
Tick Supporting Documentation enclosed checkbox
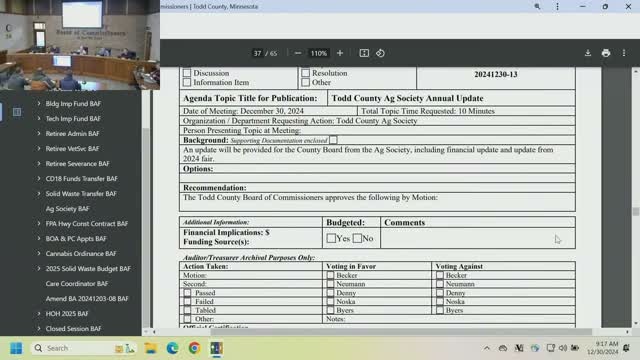[x=333, y=140]
